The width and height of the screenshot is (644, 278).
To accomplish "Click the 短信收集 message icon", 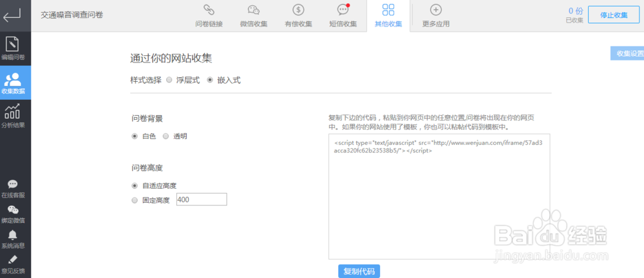I will pyautogui.click(x=343, y=10).
